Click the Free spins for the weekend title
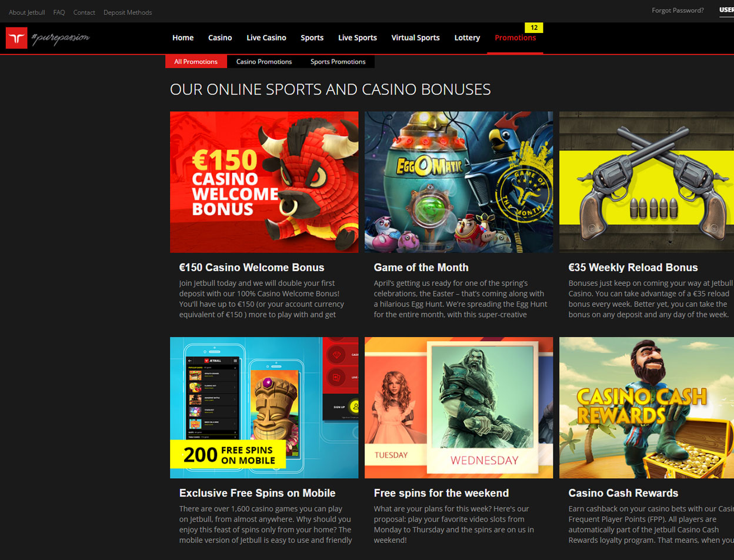This screenshot has height=560, width=734. (x=442, y=493)
